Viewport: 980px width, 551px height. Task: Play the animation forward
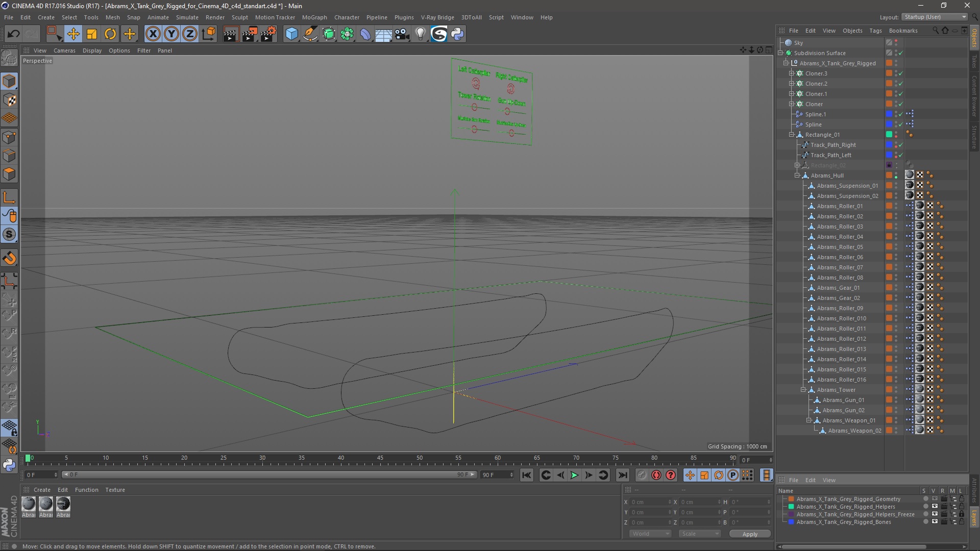coord(574,475)
